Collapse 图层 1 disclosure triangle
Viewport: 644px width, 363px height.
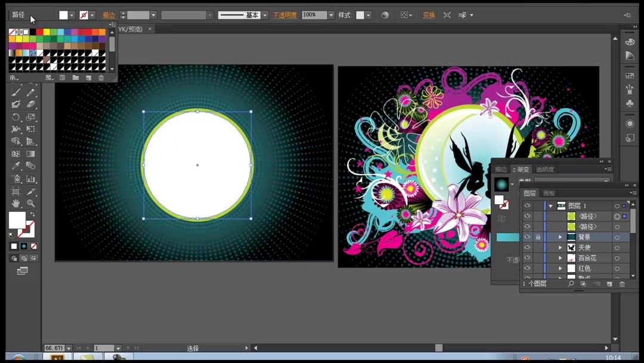(x=551, y=206)
